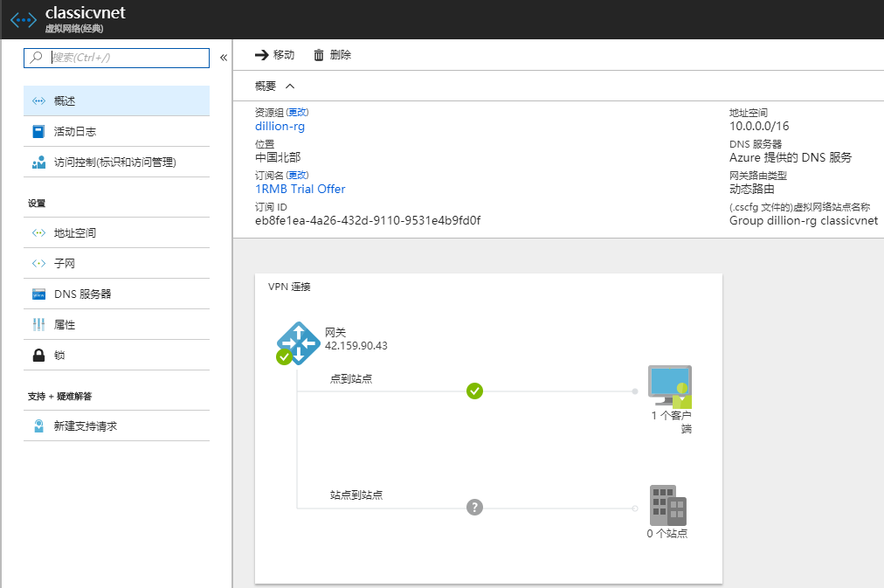Open the dillion-rg resource group link

280,126
